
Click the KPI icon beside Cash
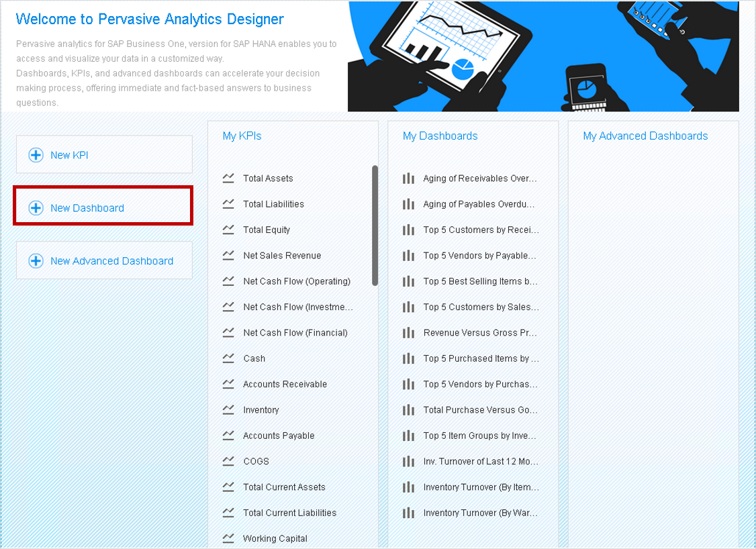[x=228, y=358]
